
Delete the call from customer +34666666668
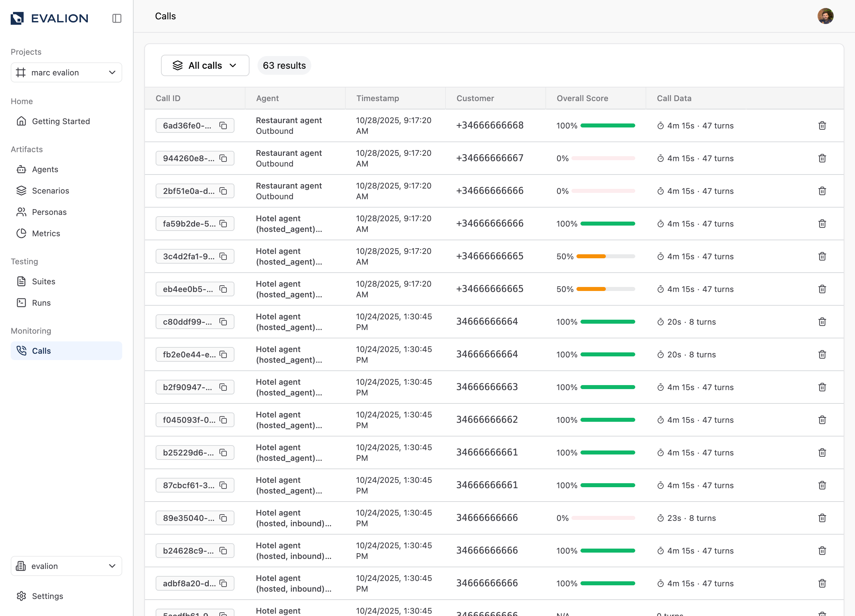822,125
